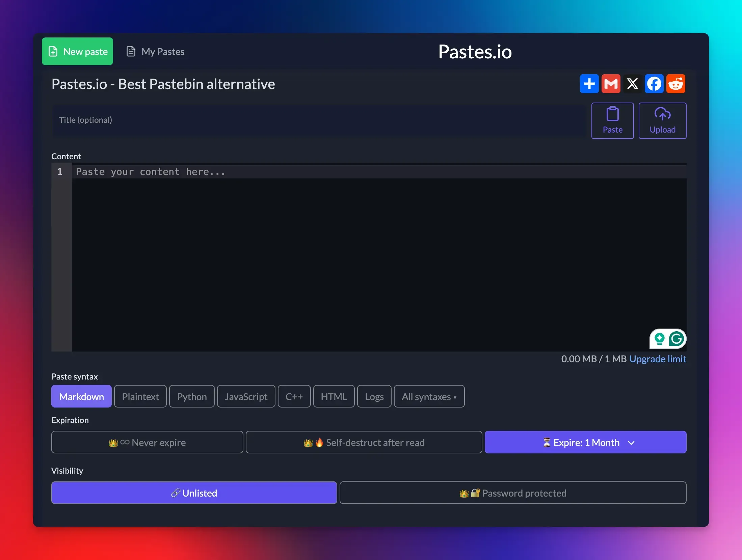This screenshot has height=560, width=742.
Task: Choose Self-destruct after read expiration
Action: tap(364, 442)
